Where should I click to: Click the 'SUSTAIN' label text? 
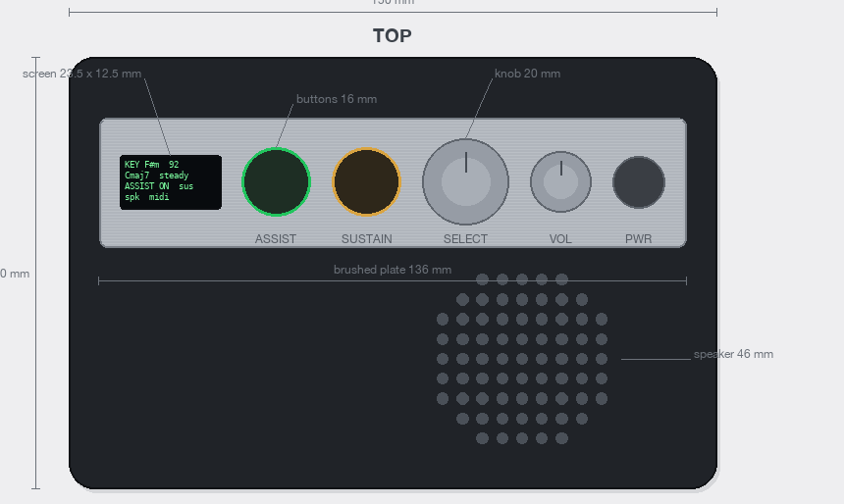click(x=367, y=239)
